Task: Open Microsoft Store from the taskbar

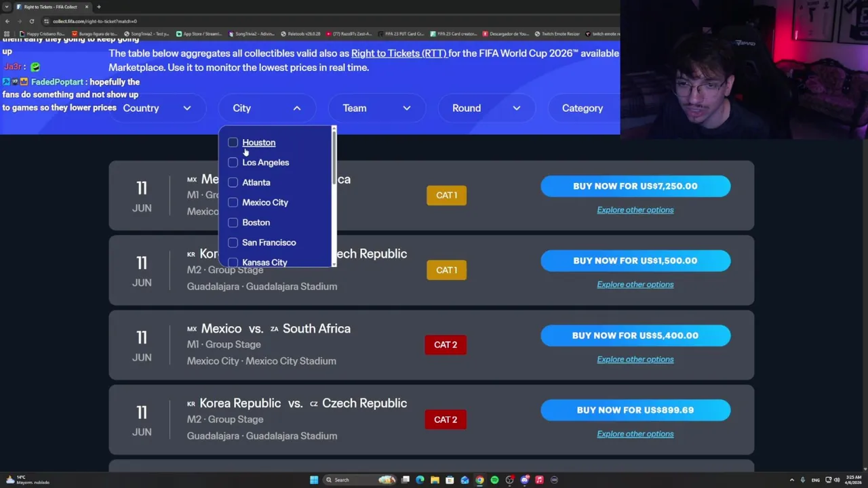Action: coord(450,480)
